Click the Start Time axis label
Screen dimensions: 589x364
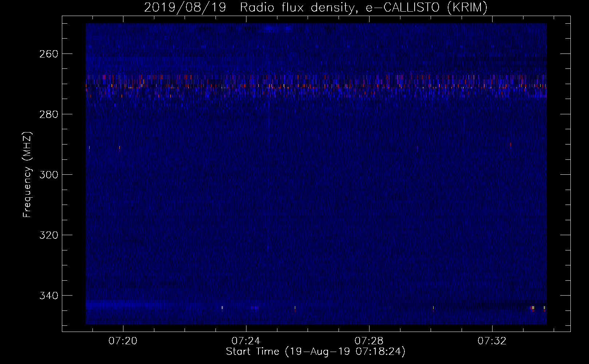pos(316,352)
